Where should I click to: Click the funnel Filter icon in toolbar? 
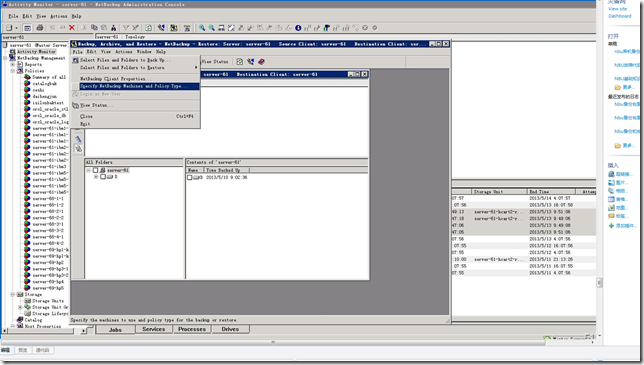pos(126,28)
